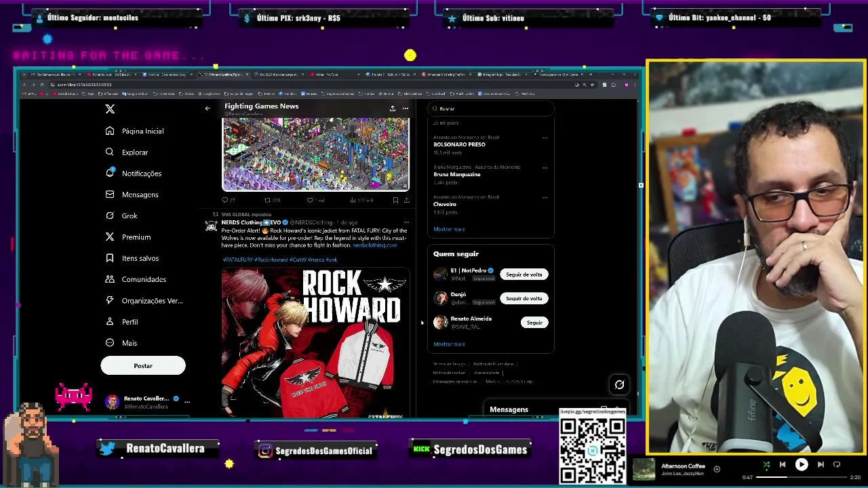Share the Fighting Games News list
The height and width of the screenshot is (488, 868).
point(392,108)
